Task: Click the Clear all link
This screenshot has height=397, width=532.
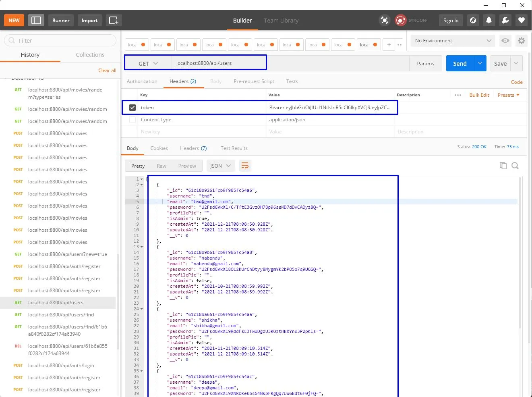Action: [x=107, y=71]
